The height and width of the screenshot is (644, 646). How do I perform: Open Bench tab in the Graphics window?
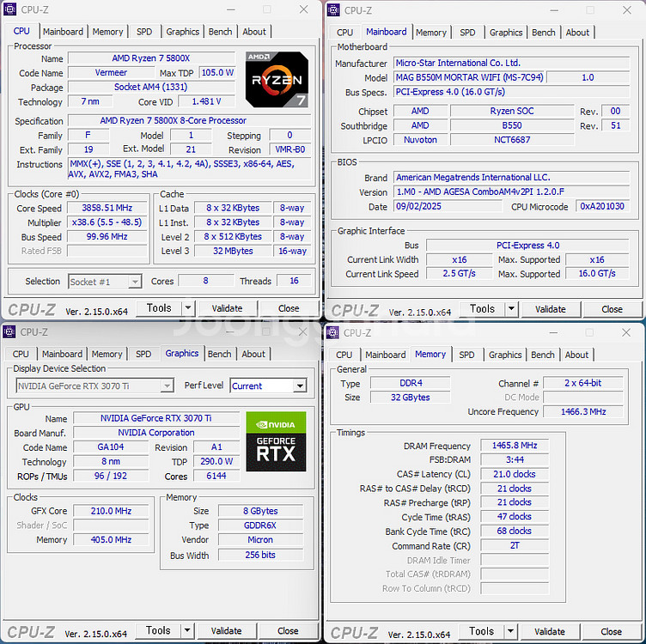point(219,354)
